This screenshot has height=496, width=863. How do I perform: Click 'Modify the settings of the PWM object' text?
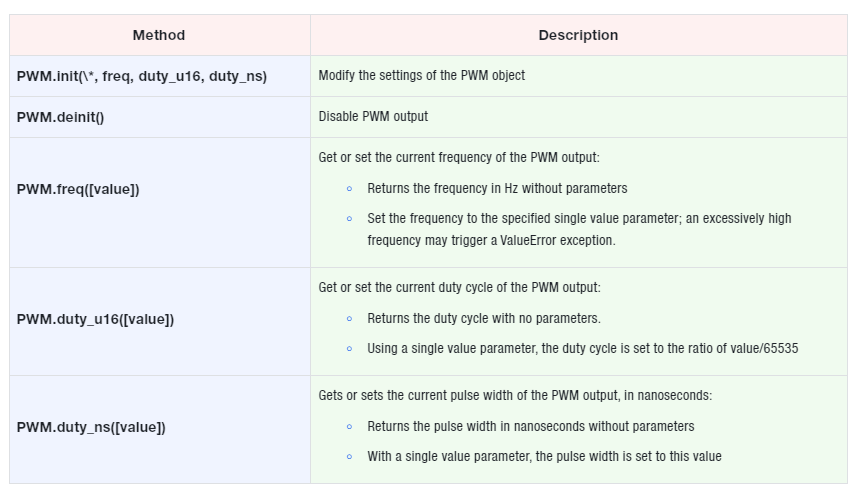[422, 75]
